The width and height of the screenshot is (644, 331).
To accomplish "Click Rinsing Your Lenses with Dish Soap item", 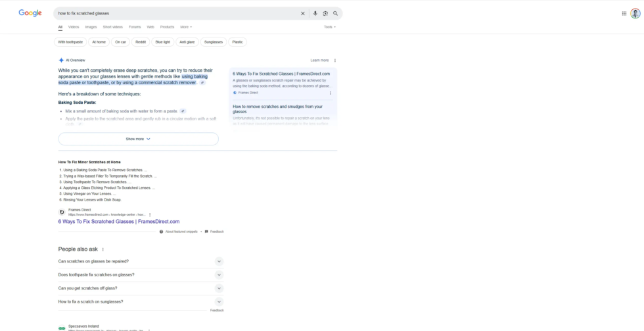I will (x=93, y=199).
